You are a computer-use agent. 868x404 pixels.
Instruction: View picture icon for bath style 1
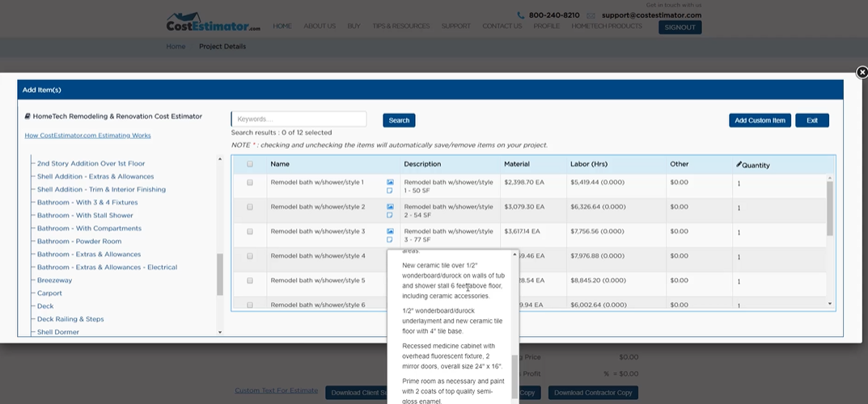[390, 182]
